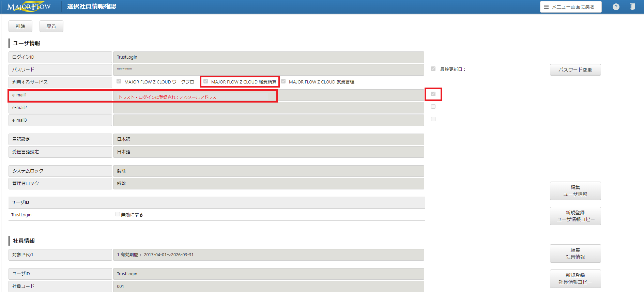
Task: Open the パスワード変更 password change button
Action: [575, 70]
